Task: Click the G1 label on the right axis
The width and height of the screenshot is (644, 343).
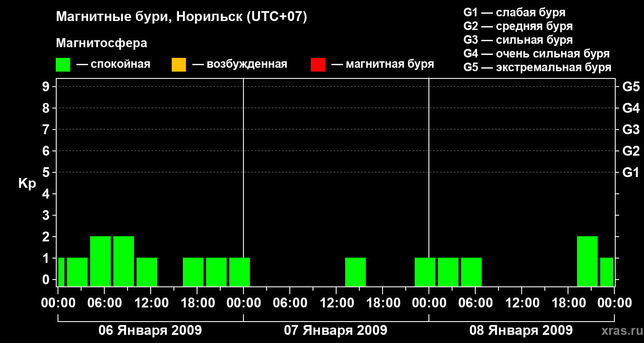Action: pos(631,172)
